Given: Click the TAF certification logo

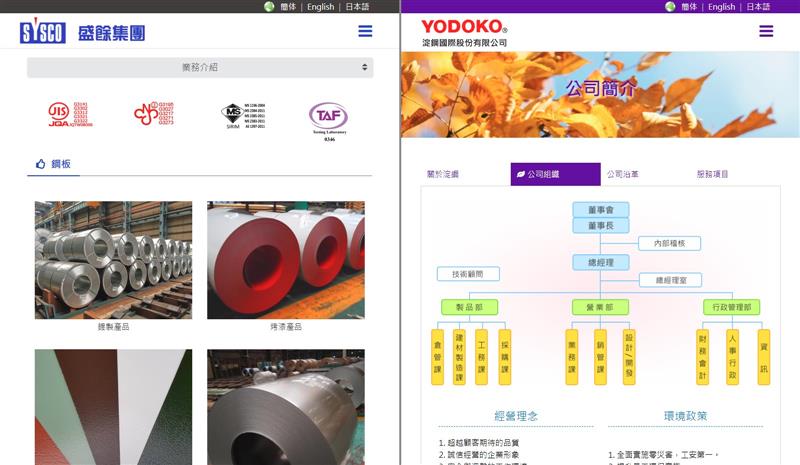Looking at the screenshot, I should coord(329,121).
